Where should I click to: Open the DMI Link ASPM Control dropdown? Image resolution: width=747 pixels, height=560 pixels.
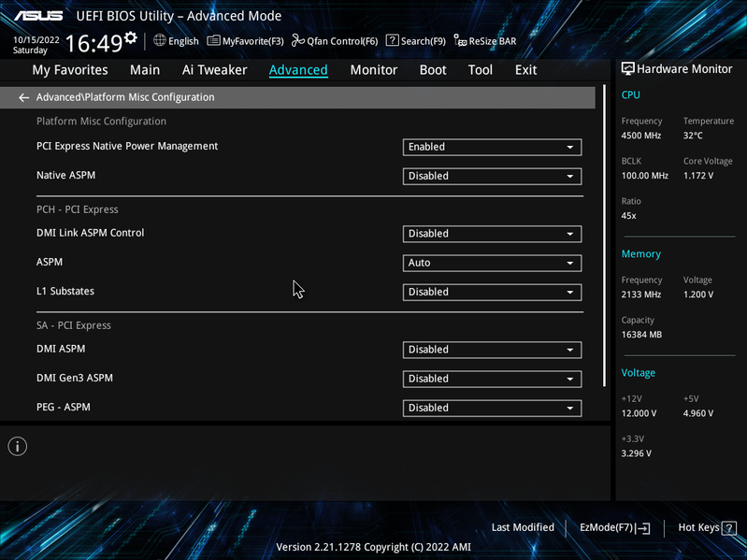pos(492,234)
